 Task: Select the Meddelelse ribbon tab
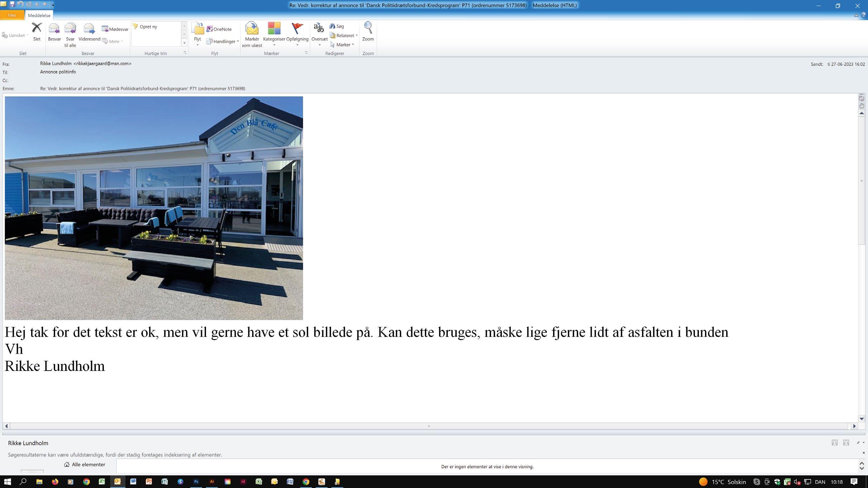[x=39, y=15]
